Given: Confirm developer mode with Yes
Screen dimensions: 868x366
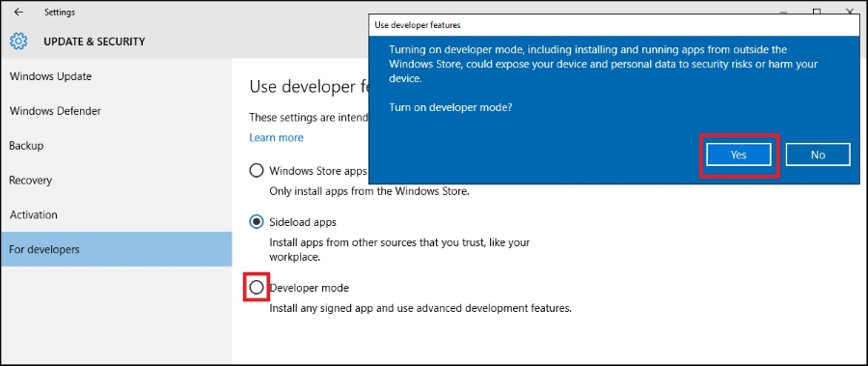Looking at the screenshot, I should tap(739, 155).
